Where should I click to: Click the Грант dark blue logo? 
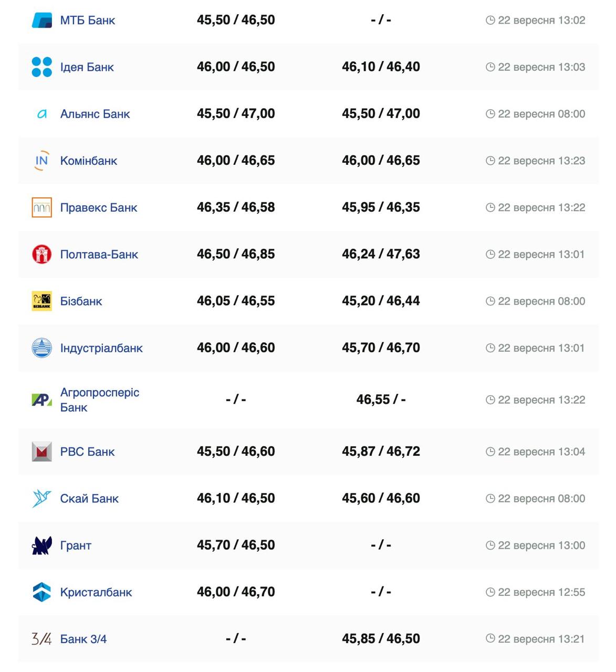tap(42, 545)
